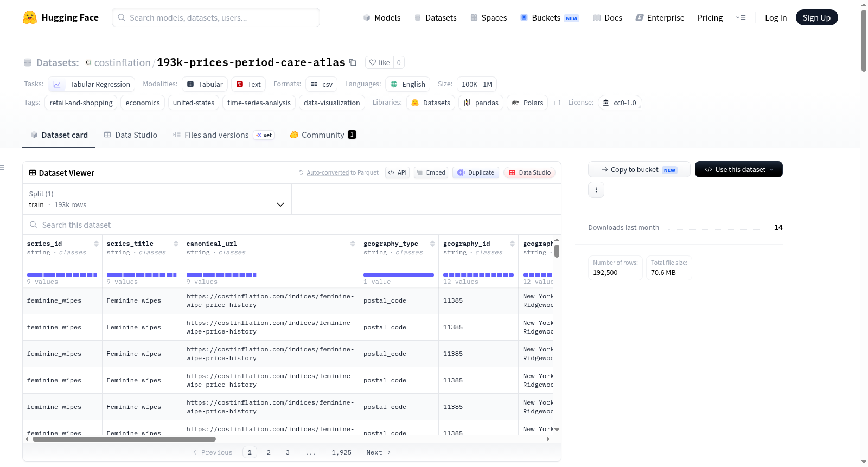The image size is (868, 467).
Task: Click the united-states tag
Action: tap(194, 103)
